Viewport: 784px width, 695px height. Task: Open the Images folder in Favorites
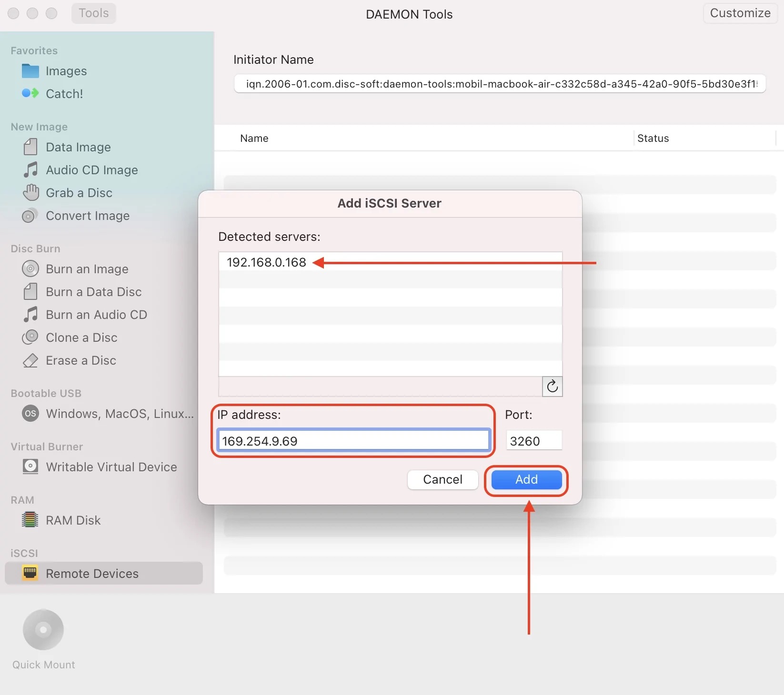66,71
